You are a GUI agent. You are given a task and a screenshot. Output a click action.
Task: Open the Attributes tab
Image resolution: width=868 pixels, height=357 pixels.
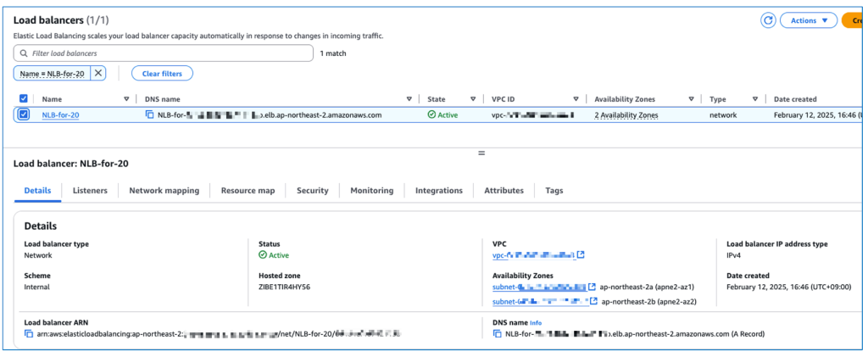(504, 191)
